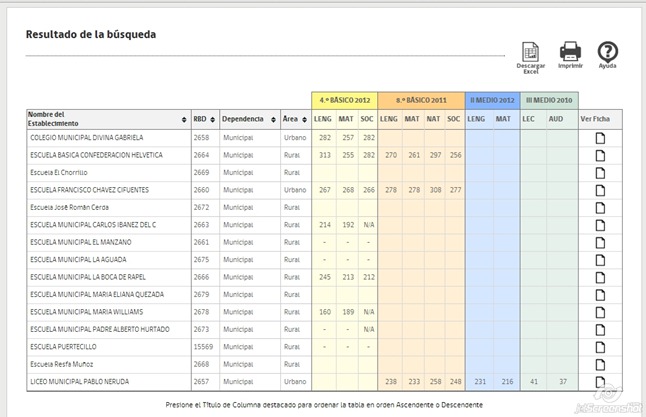The image size is (646, 417).
Task: View ficha icon for Escuela Francisco Chavez Cifuentes
Action: [x=600, y=190]
